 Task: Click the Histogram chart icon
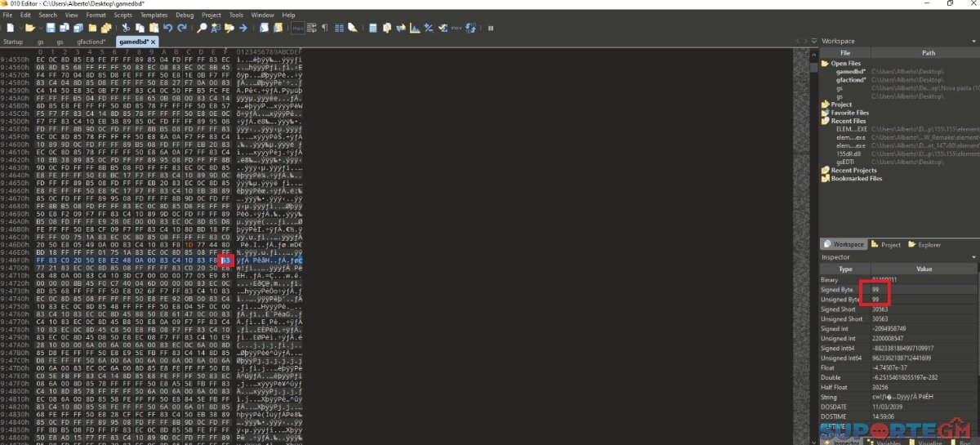(x=415, y=28)
